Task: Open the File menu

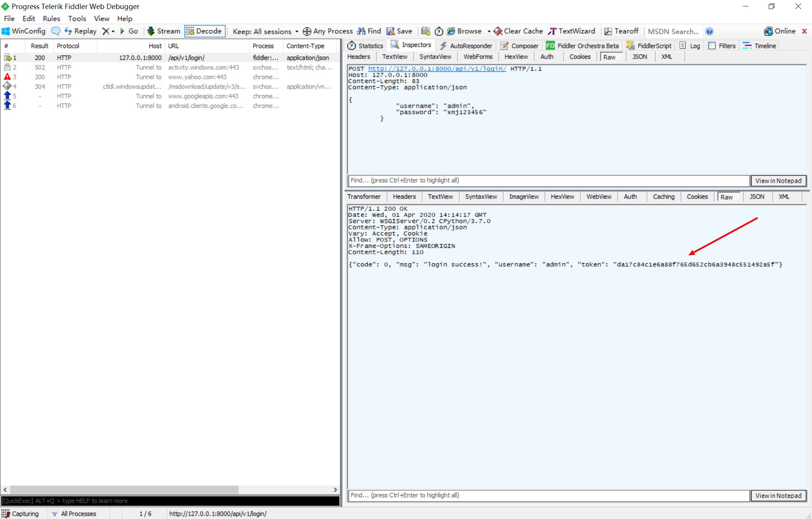Action: 9,18
